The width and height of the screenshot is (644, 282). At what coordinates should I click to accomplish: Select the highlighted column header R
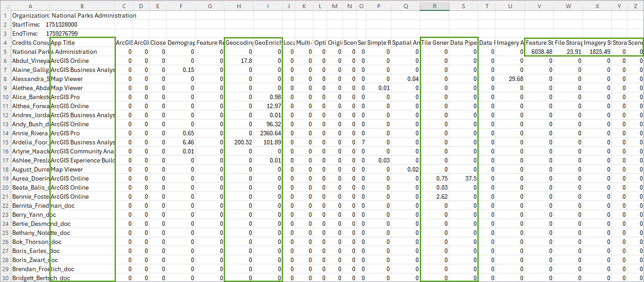pos(434,6)
